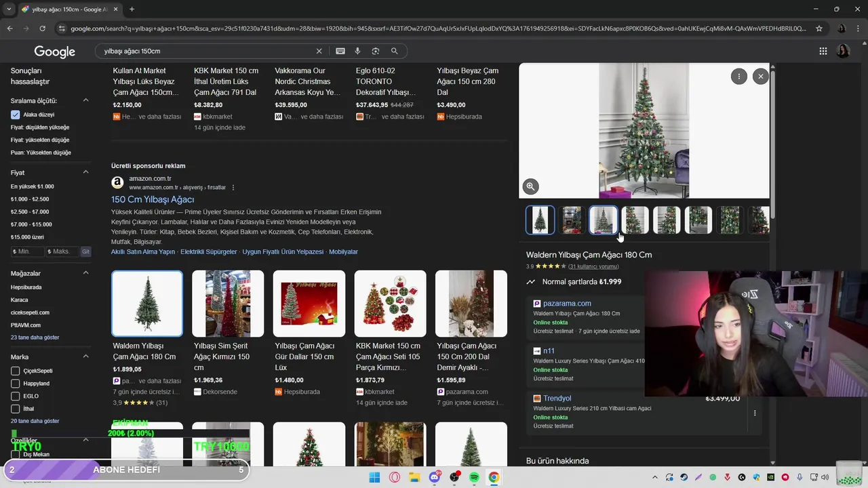Show 20 more brands
The image size is (868, 488).
coord(35,421)
